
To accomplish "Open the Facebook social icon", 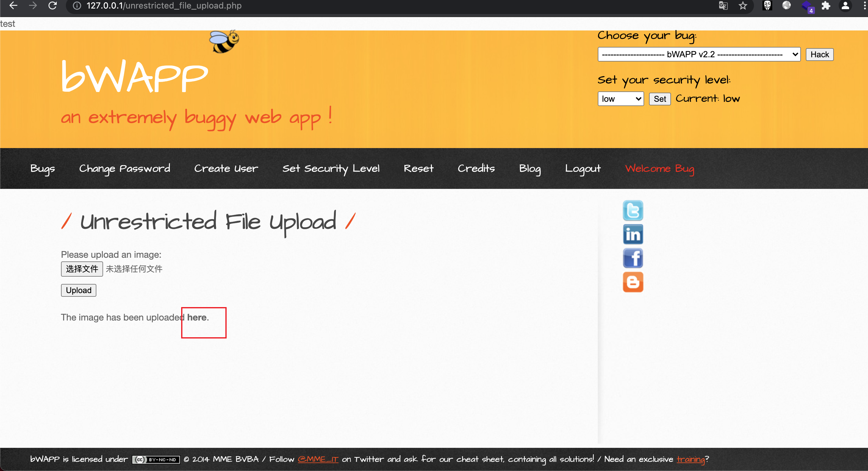I will click(633, 258).
